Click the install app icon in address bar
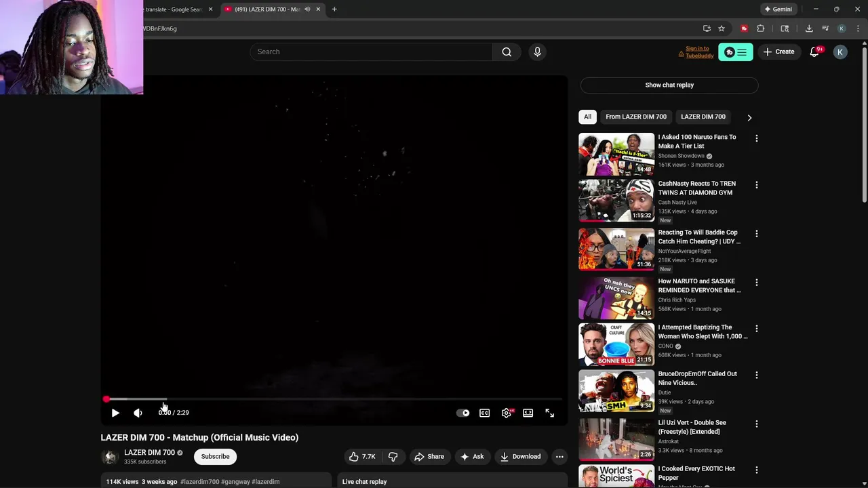 coord(707,28)
